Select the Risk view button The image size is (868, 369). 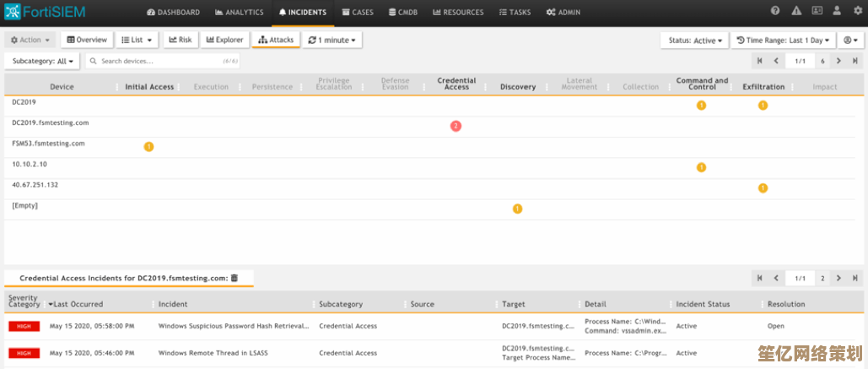(180, 40)
